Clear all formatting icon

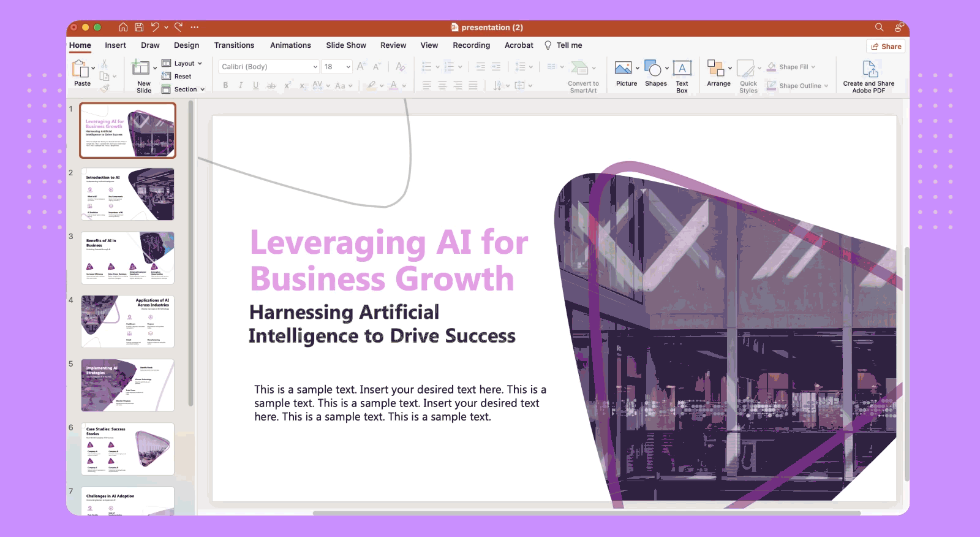[400, 66]
